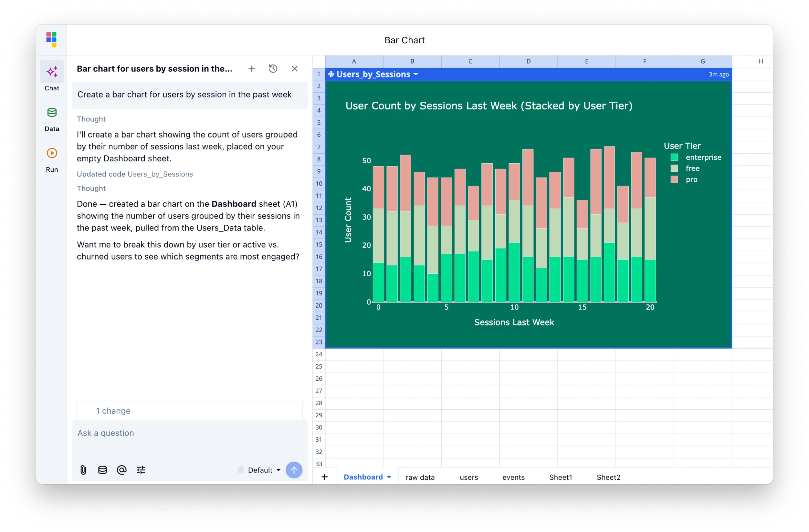The height and width of the screenshot is (532, 809).
Task: Close the chat panel with X
Action: point(295,69)
